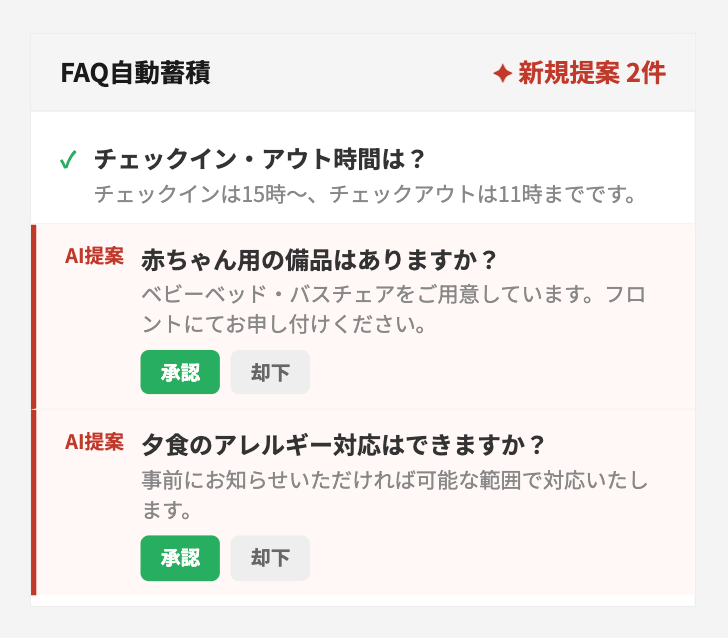Click the empty header area between title and 新規提案
The image size is (728, 638).
(x=350, y=73)
